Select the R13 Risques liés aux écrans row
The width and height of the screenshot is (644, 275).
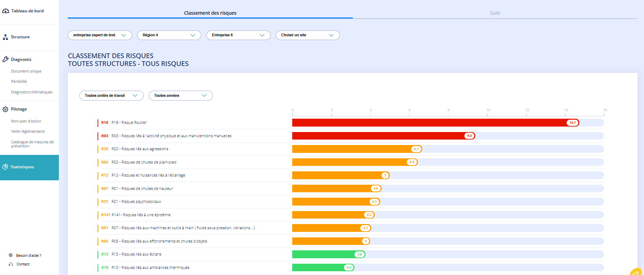point(350,254)
